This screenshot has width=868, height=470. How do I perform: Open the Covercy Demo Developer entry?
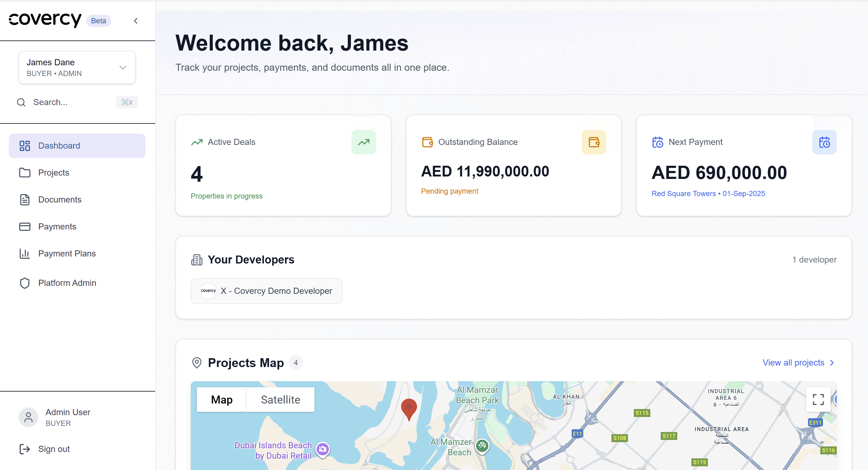click(x=267, y=291)
